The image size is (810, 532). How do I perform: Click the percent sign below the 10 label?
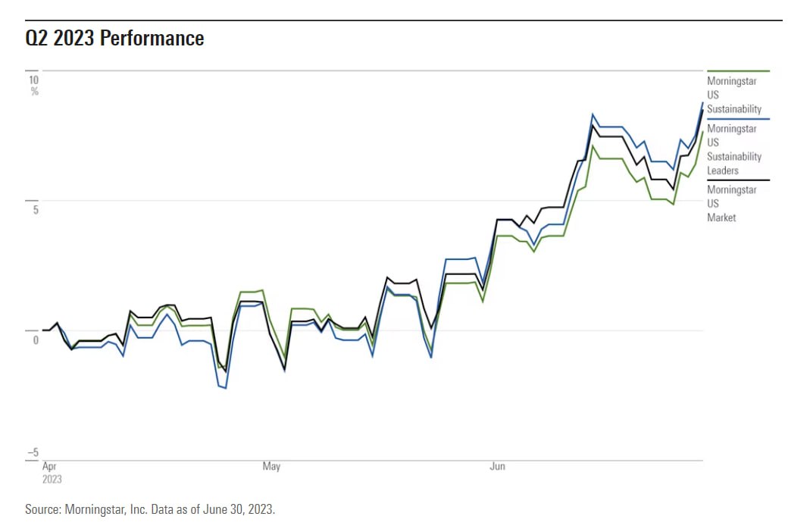(x=34, y=92)
